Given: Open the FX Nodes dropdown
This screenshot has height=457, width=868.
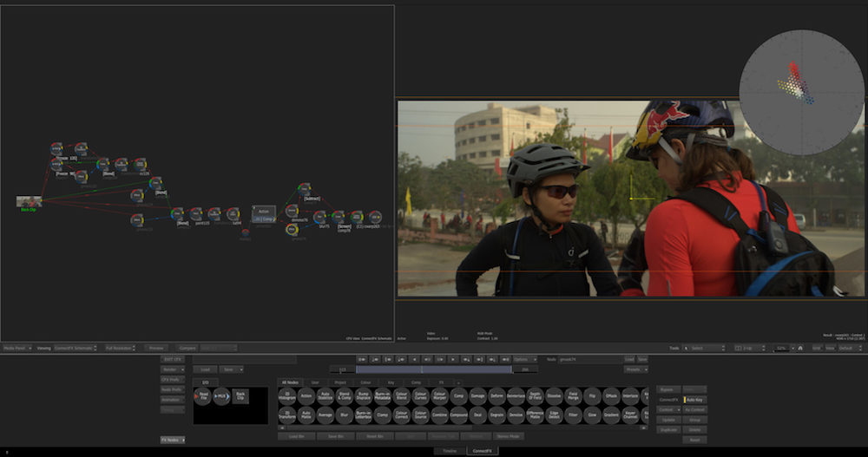Looking at the screenshot, I should [172, 440].
